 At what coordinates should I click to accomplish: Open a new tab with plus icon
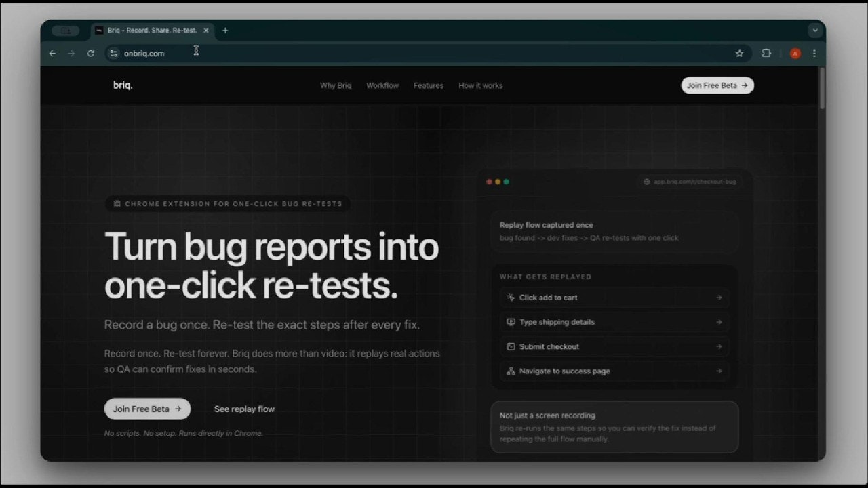point(225,30)
